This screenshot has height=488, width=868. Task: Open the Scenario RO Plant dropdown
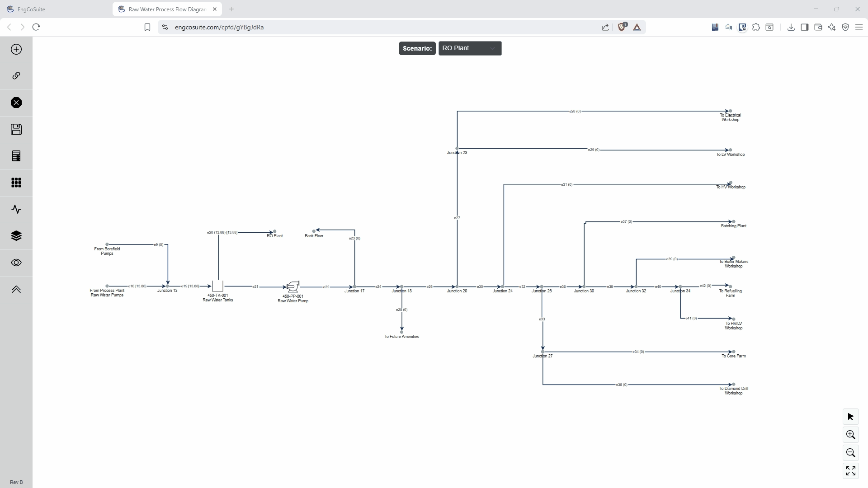pos(470,48)
